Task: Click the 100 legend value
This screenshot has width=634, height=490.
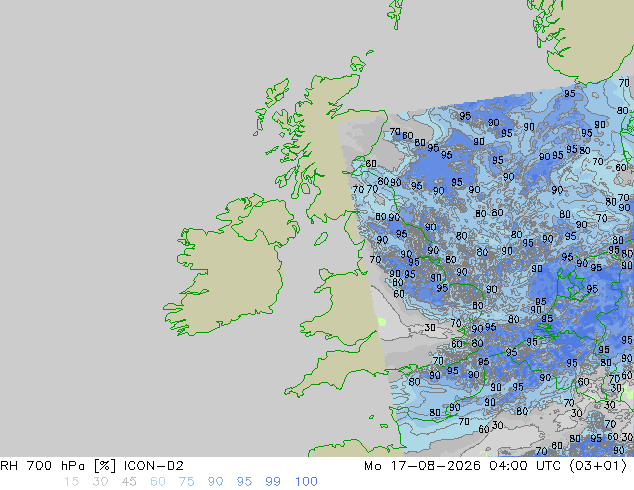Action: (x=306, y=482)
